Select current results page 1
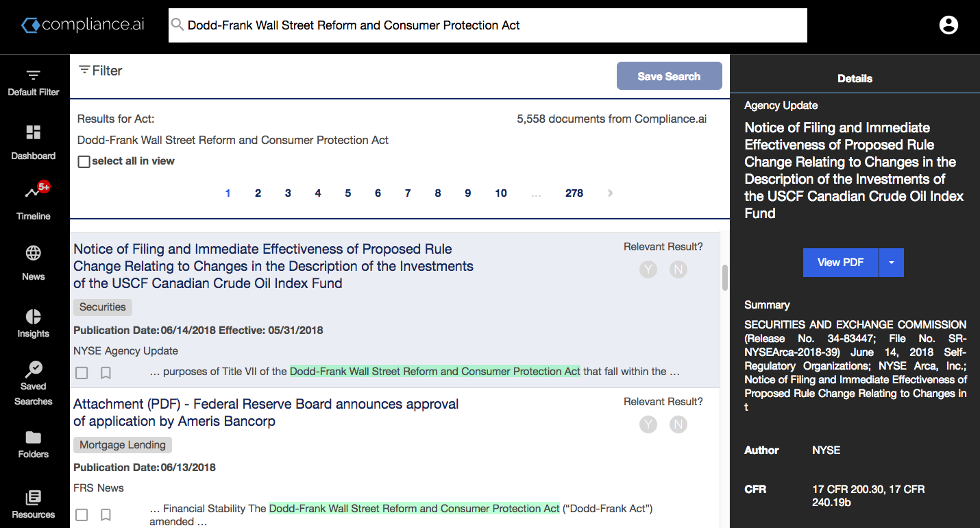The image size is (980, 528). pos(228,193)
